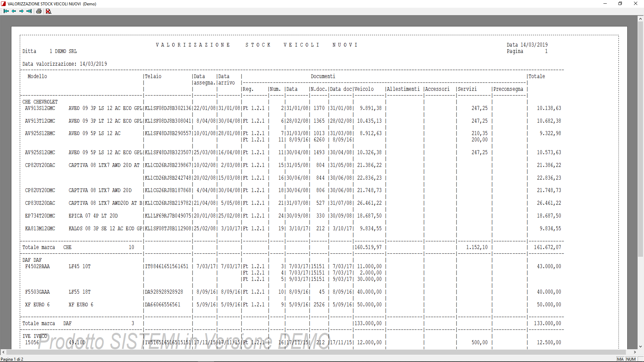
Task: Click services total 1.152,10
Action: [477, 247]
